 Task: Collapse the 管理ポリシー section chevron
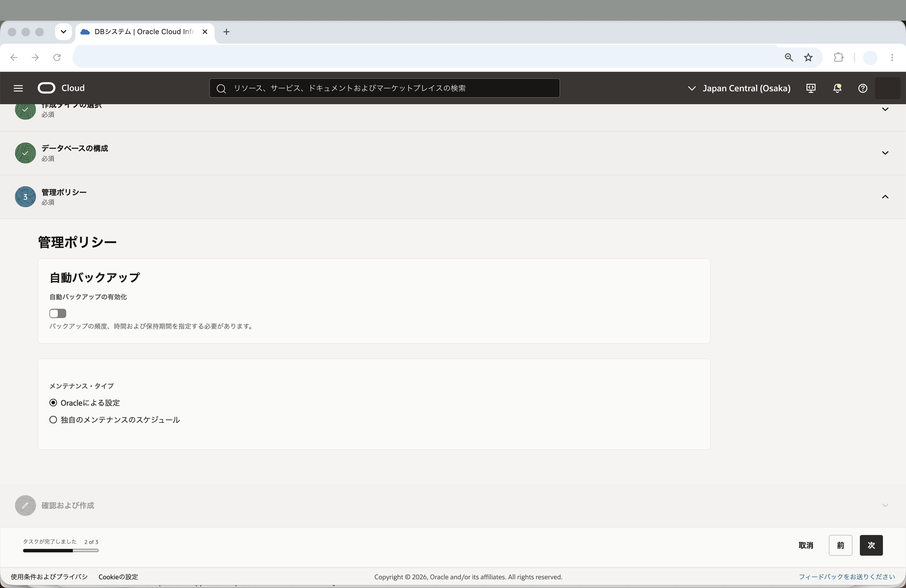[x=885, y=197]
